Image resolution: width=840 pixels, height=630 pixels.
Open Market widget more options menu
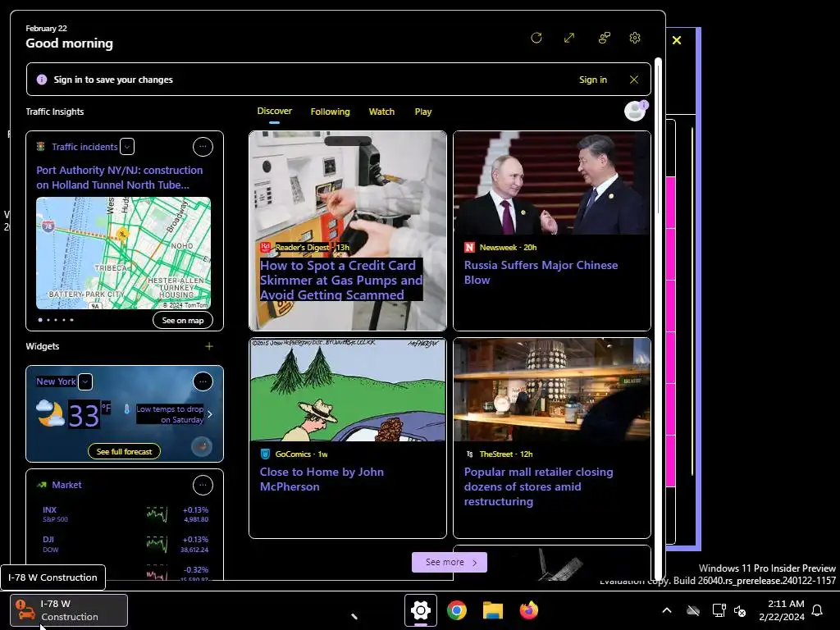[x=203, y=485]
